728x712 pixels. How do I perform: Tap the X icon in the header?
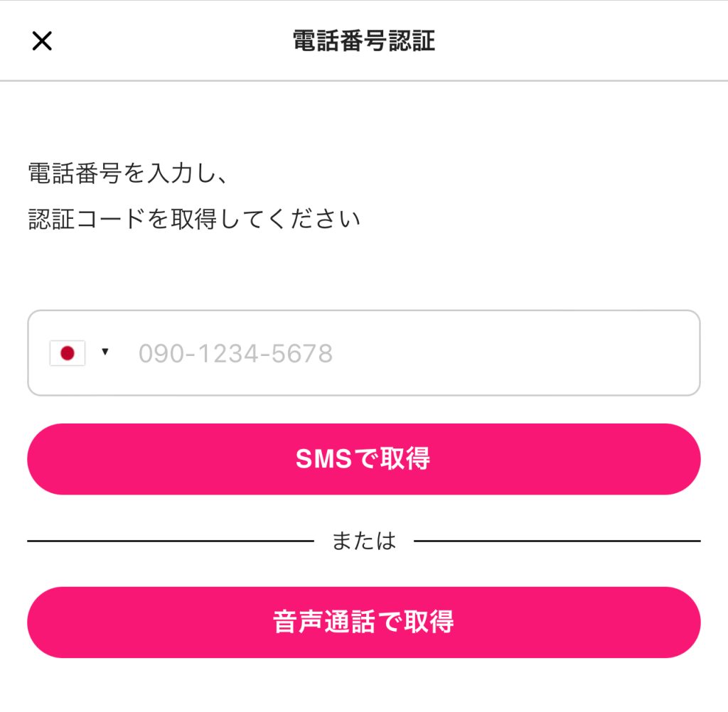point(42,41)
